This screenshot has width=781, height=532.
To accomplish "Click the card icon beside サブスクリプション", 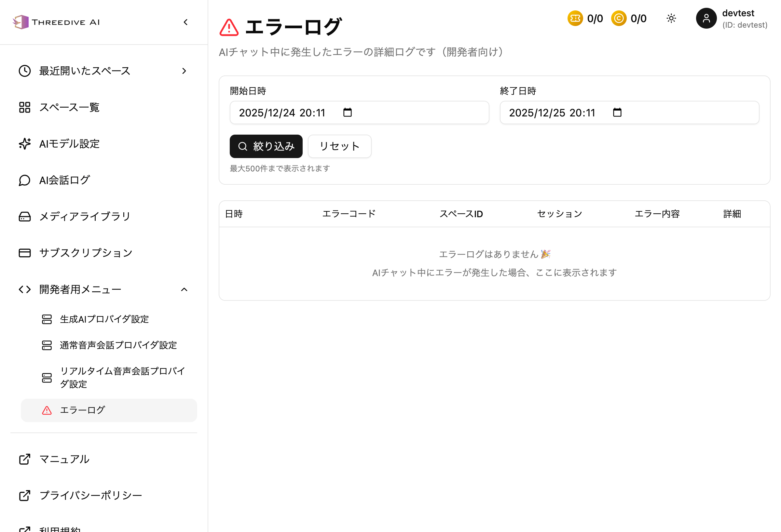I will point(24,253).
